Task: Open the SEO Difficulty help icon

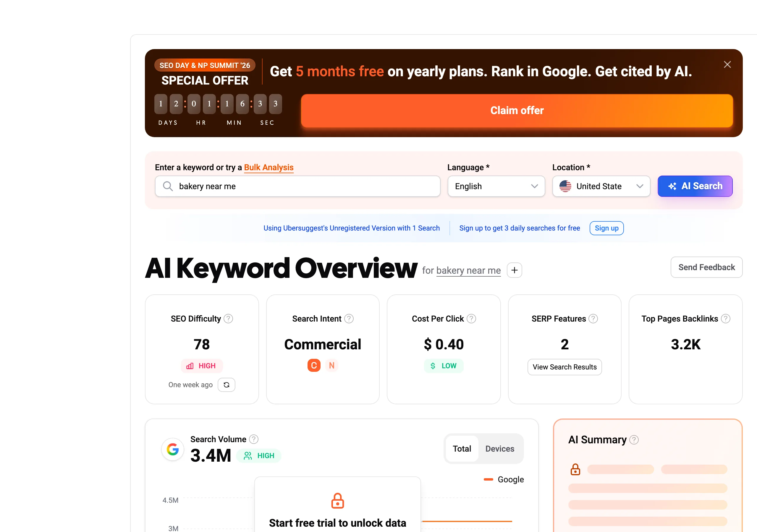Action: 228,319
